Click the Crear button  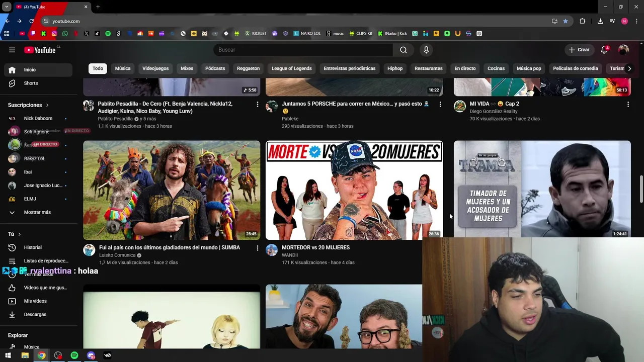click(579, 50)
